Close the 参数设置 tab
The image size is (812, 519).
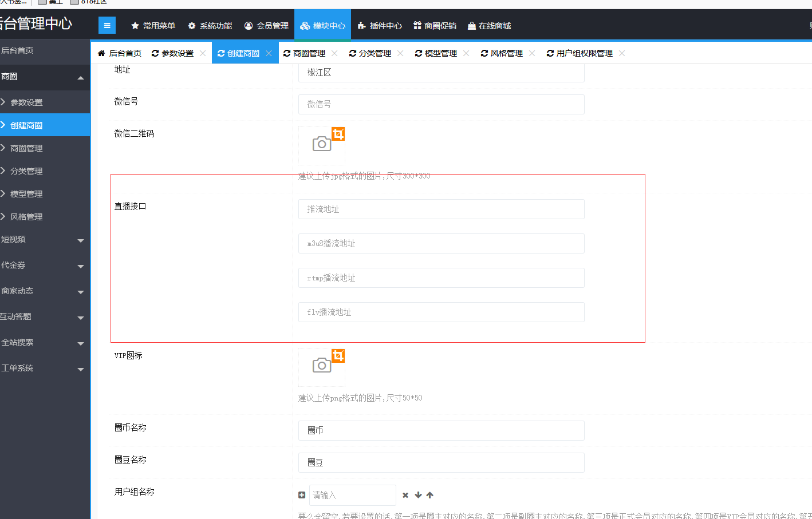203,53
